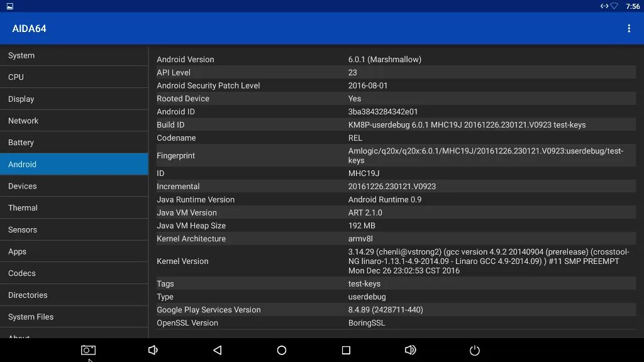Click the Tags value test-keys
Screen dimensions: 644x362
coord(364,283)
